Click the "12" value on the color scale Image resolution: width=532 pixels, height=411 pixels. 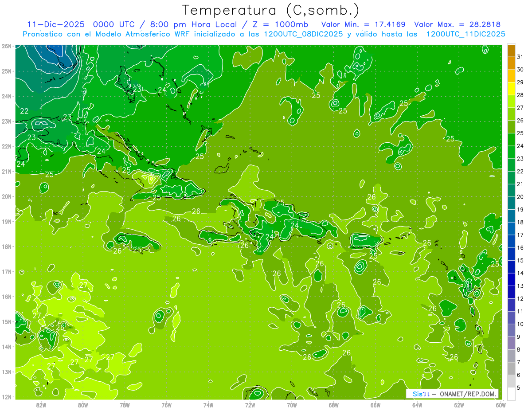520,298
